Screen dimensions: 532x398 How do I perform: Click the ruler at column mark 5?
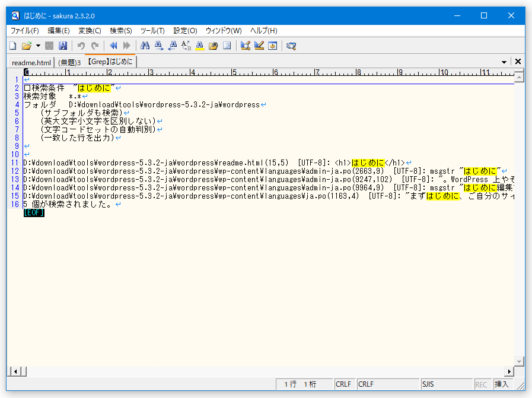click(234, 72)
